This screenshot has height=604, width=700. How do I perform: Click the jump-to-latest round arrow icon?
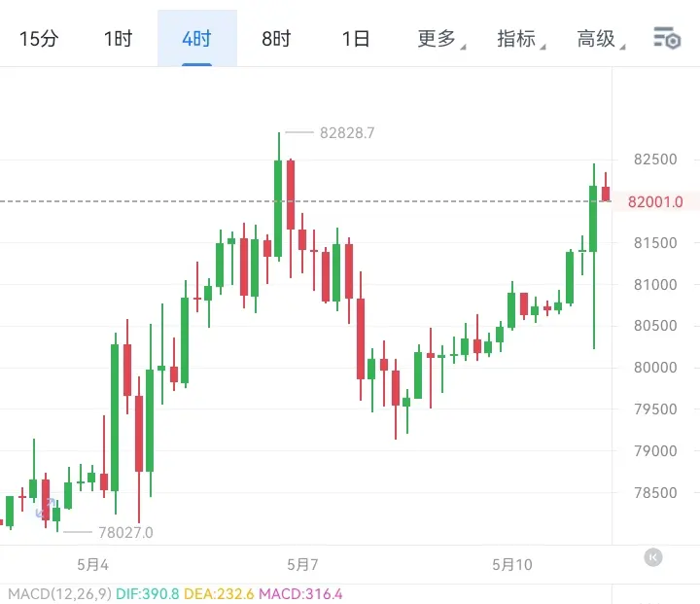[x=653, y=557]
